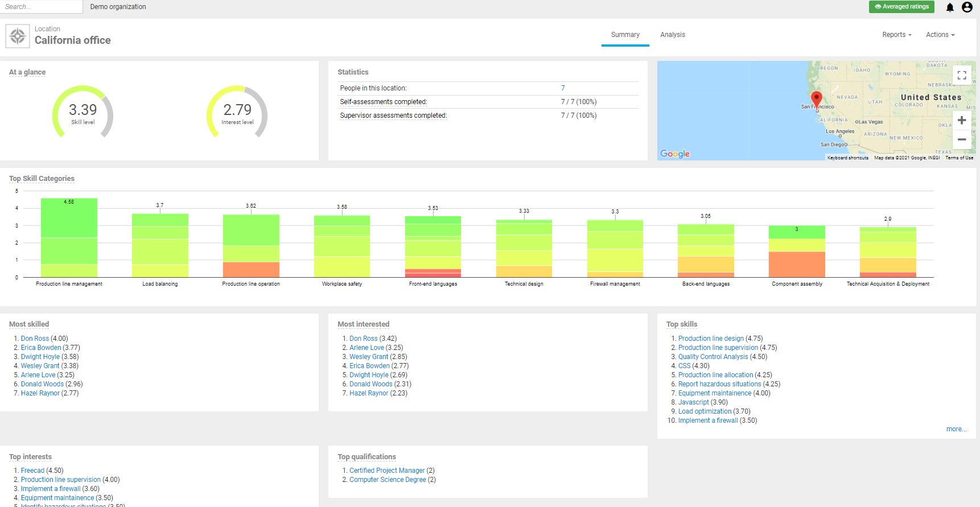Screen dimensions: 980x507
Task: Focus the Search input field
Action: pos(42,7)
